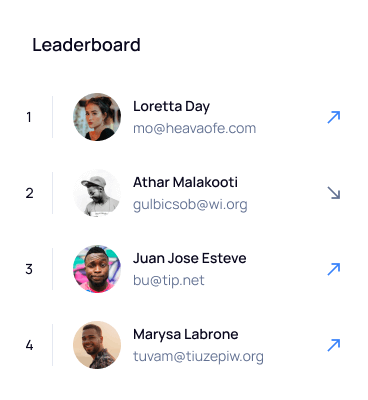Select Juan Jose Esteve's profile picture
The image size is (368, 400).
pyautogui.click(x=97, y=269)
